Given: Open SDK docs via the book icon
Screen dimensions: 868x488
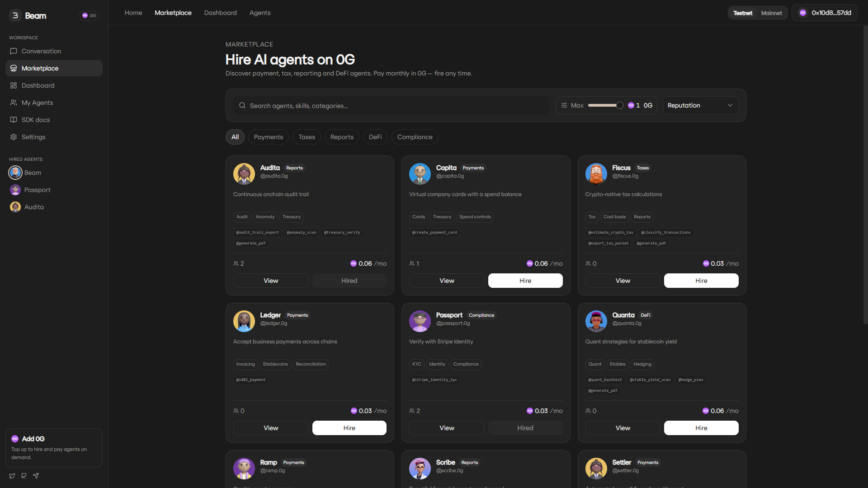Looking at the screenshot, I should coord(14,120).
